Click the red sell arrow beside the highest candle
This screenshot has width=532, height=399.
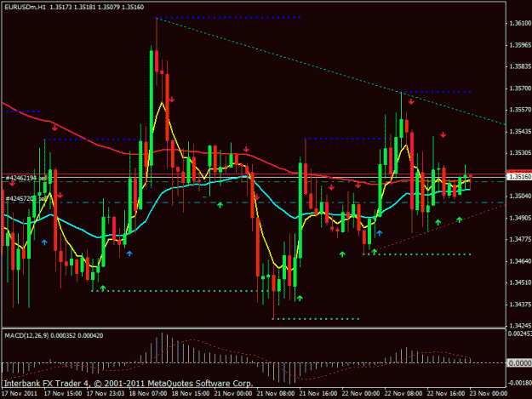point(172,100)
